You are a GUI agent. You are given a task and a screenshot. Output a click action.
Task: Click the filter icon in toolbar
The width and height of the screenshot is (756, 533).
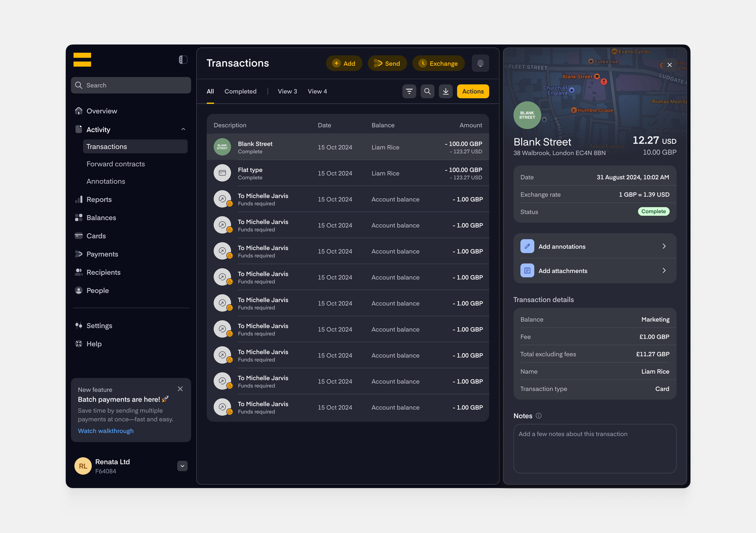click(x=409, y=91)
